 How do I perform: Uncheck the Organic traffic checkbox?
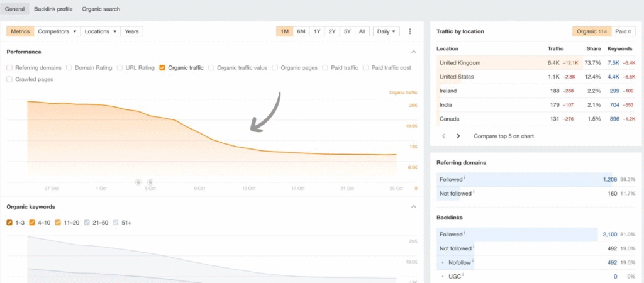162,67
